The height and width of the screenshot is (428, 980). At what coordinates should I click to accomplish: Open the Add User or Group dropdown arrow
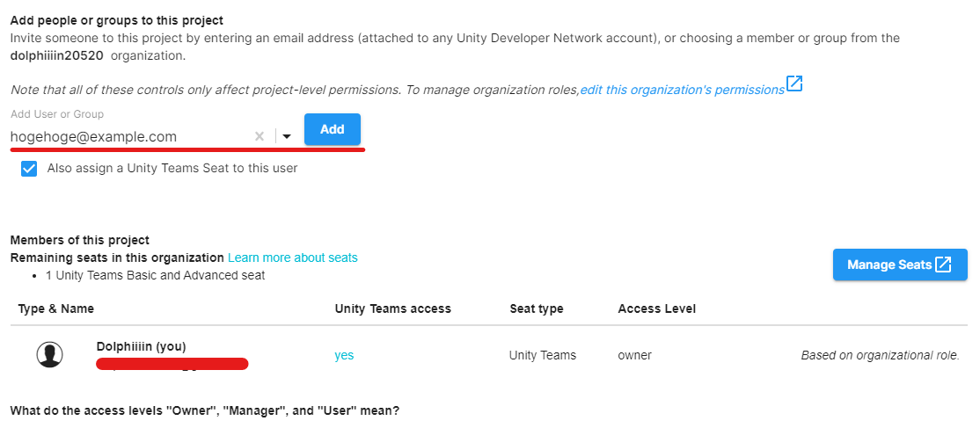pyautogui.click(x=287, y=136)
